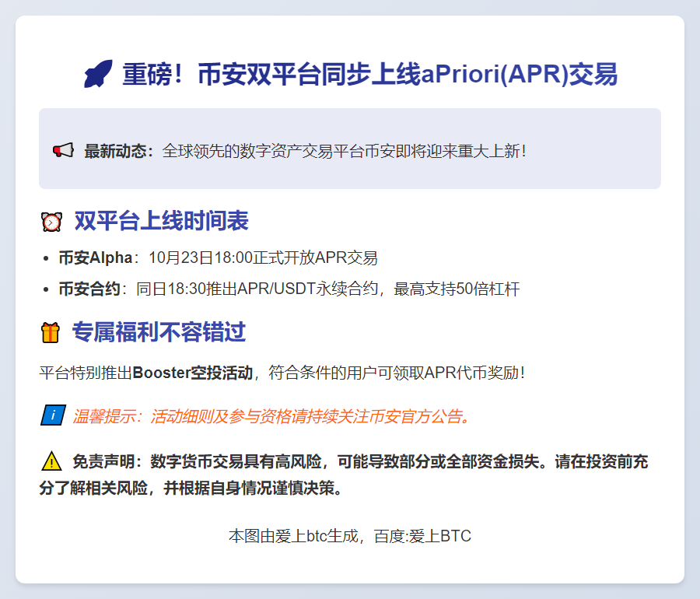Select the main title 重磅！币安双平台同步上线aPriori(APR)交易
Viewport: 700px width, 599px height.
(x=369, y=75)
